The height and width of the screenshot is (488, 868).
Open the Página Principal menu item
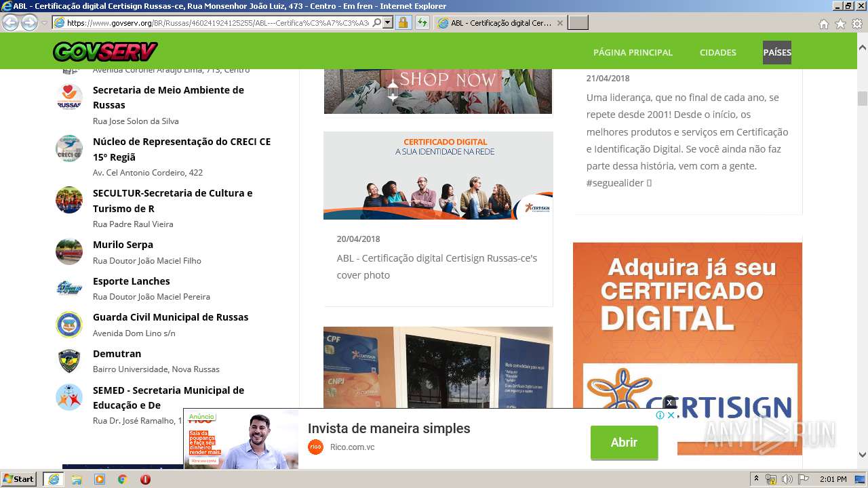tap(633, 52)
